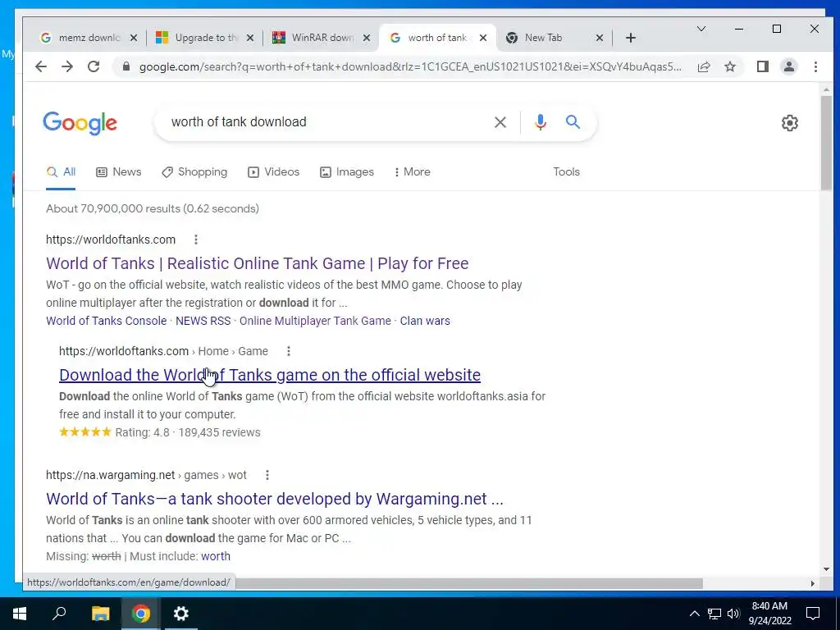The width and height of the screenshot is (840, 630).
Task: Open options for worldoftanks.com result
Action: 196,240
